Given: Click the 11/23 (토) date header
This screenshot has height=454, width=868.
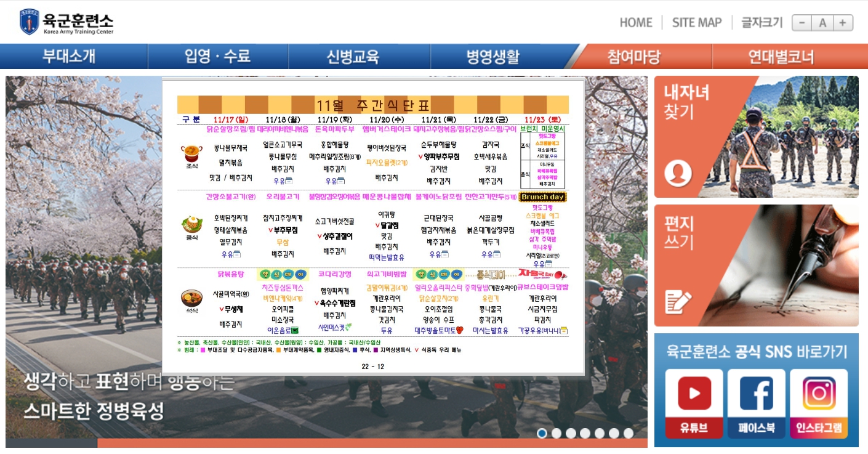Looking at the screenshot, I should 542,120.
